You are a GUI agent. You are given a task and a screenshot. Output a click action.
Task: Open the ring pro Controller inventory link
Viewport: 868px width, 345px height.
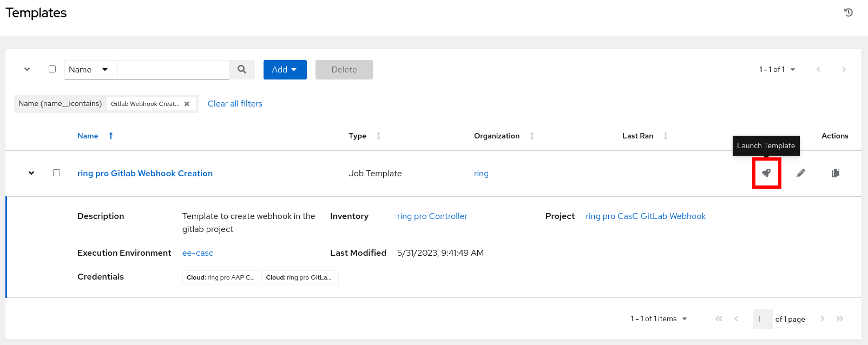click(432, 216)
